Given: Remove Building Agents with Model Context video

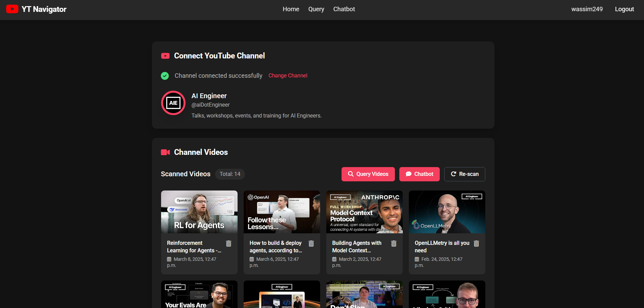Looking at the screenshot, I should click(x=394, y=243).
